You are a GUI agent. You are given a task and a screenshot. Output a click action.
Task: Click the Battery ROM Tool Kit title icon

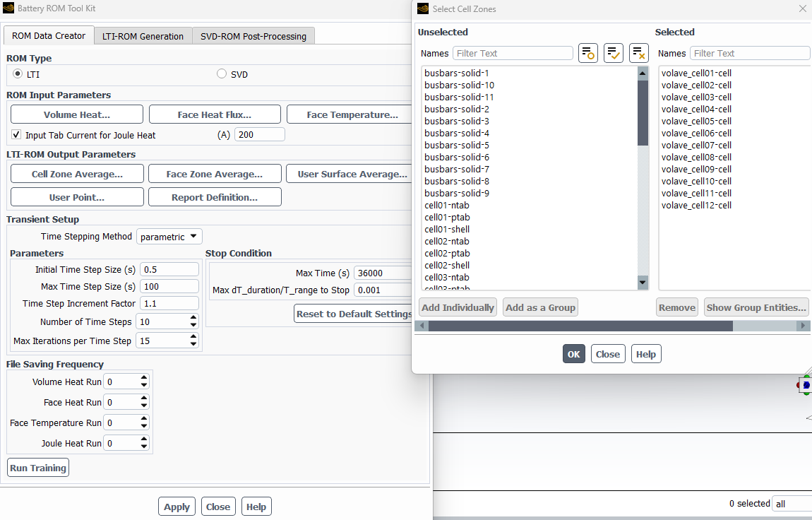[x=8, y=8]
